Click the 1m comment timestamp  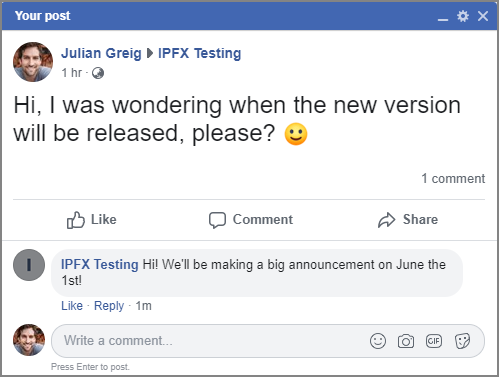pos(144,306)
